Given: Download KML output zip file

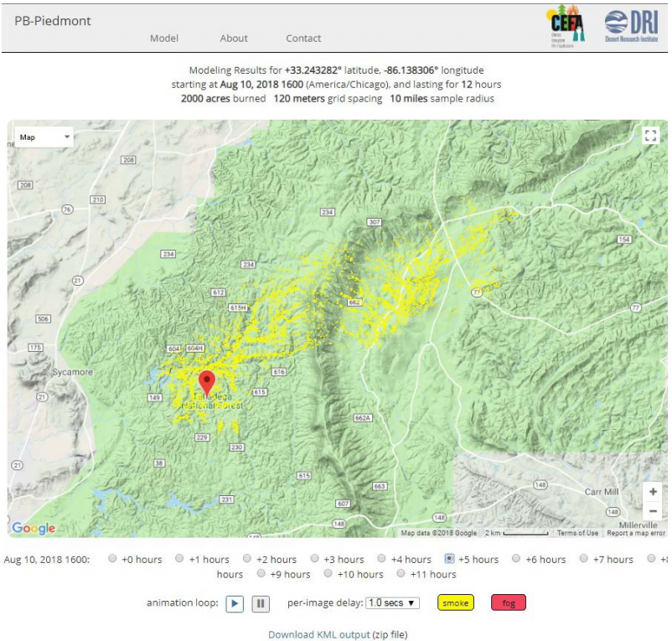Looking at the screenshot, I should tap(319, 634).
